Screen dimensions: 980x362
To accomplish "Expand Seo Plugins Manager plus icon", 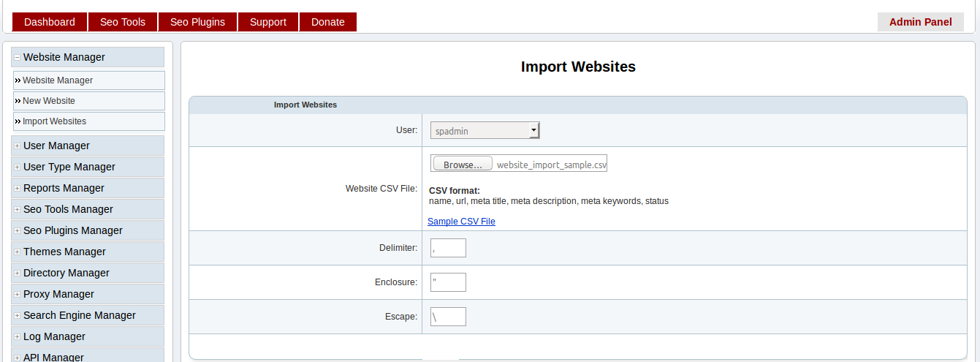I will pyautogui.click(x=17, y=230).
